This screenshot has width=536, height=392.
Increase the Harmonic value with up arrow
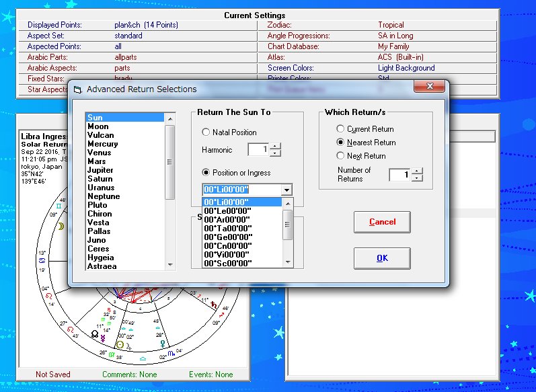274,146
